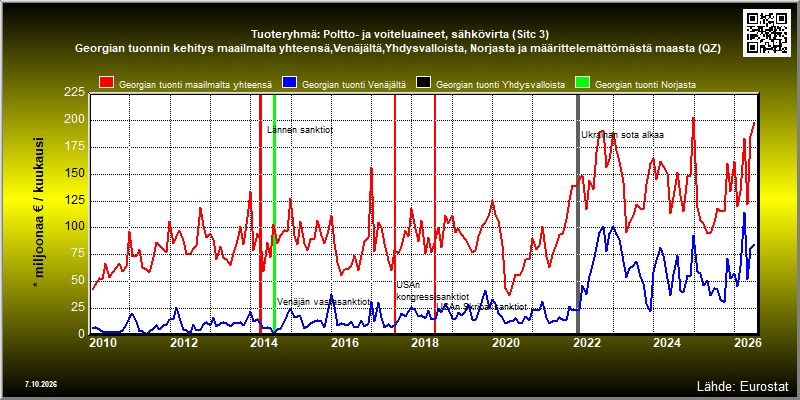Click the y-axis value 100
This screenshot has width=800, height=400.
click(x=75, y=227)
